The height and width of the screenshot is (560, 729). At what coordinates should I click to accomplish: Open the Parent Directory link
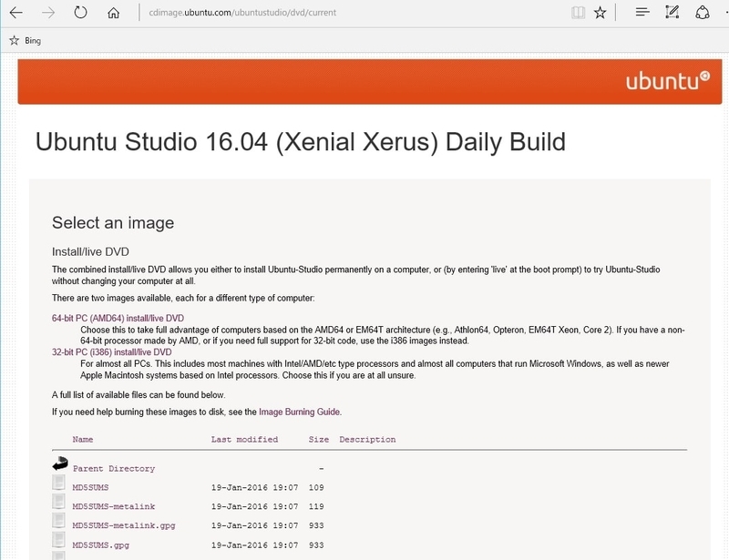pos(114,469)
